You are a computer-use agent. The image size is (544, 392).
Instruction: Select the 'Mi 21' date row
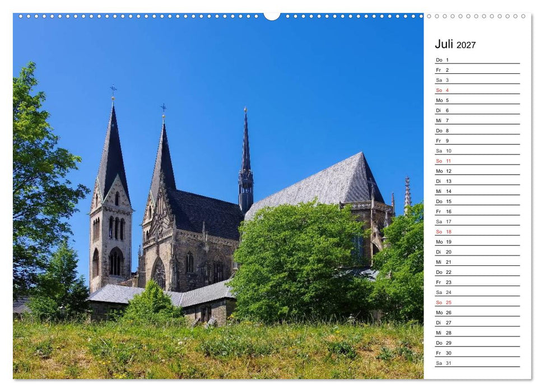tap(477, 262)
